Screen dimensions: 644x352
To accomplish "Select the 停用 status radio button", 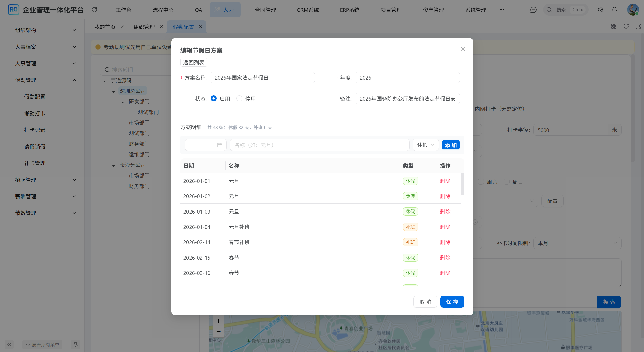I will point(239,98).
